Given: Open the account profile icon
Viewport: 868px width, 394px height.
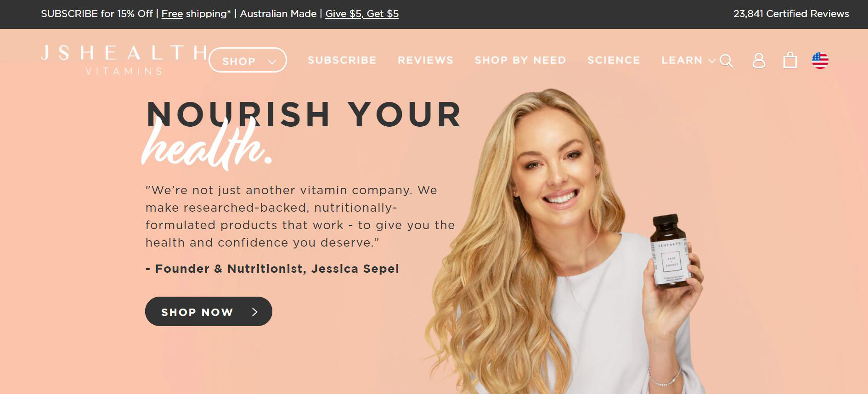Looking at the screenshot, I should click(759, 61).
